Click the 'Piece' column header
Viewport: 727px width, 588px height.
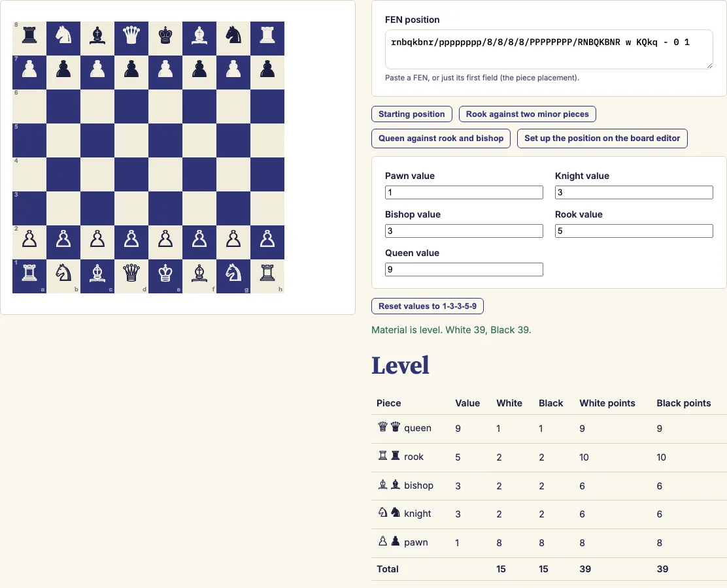(x=388, y=403)
